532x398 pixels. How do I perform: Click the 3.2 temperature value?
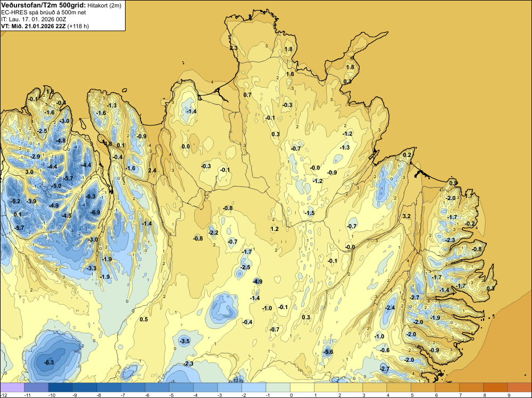click(406, 216)
